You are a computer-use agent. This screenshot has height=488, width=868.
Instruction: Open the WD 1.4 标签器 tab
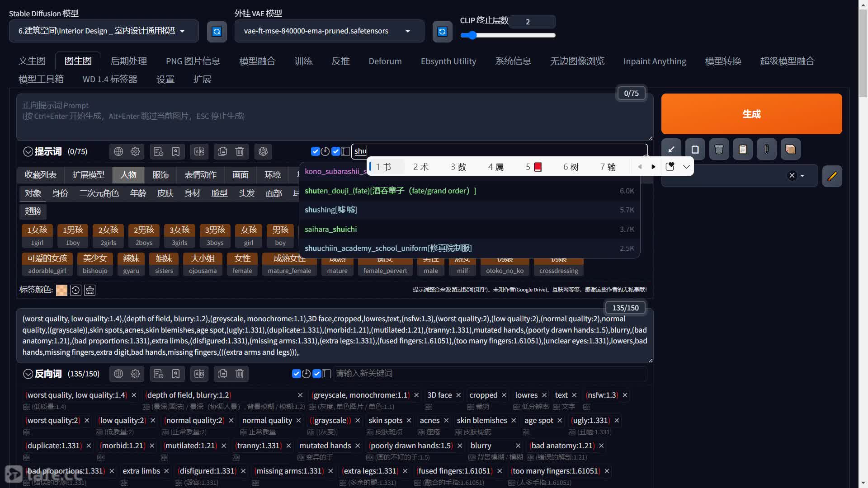(x=110, y=80)
